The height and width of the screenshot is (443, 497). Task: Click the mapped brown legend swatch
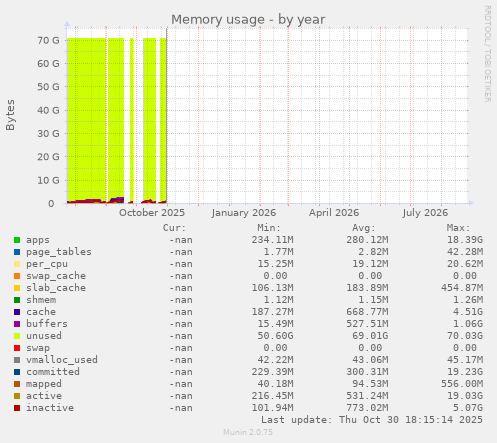(17, 384)
